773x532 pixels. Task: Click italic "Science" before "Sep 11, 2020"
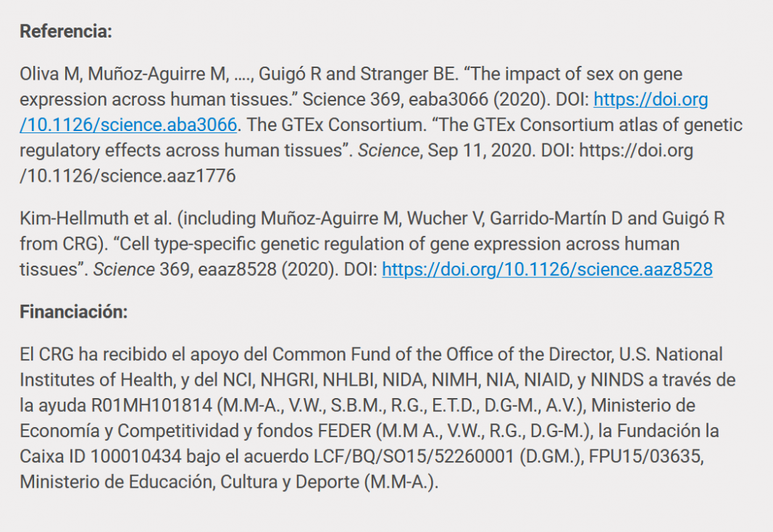point(389,151)
